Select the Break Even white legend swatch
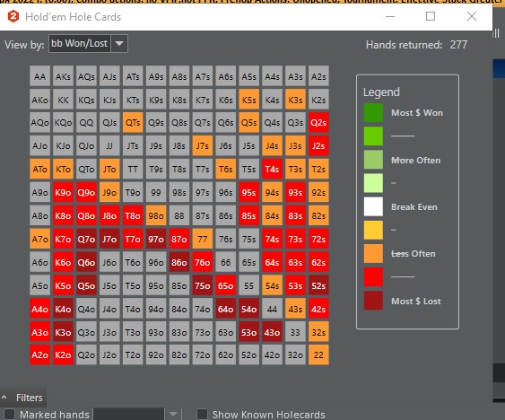 (x=373, y=206)
